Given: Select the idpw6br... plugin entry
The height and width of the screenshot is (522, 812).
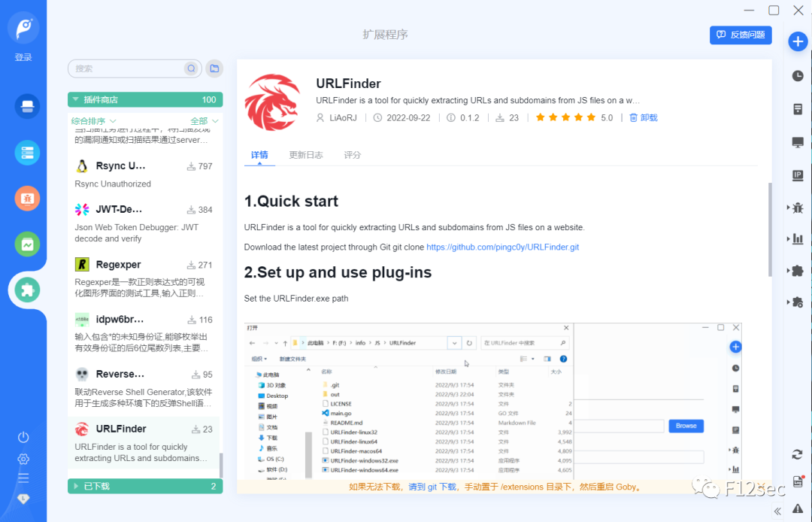Looking at the screenshot, I should pos(144,333).
